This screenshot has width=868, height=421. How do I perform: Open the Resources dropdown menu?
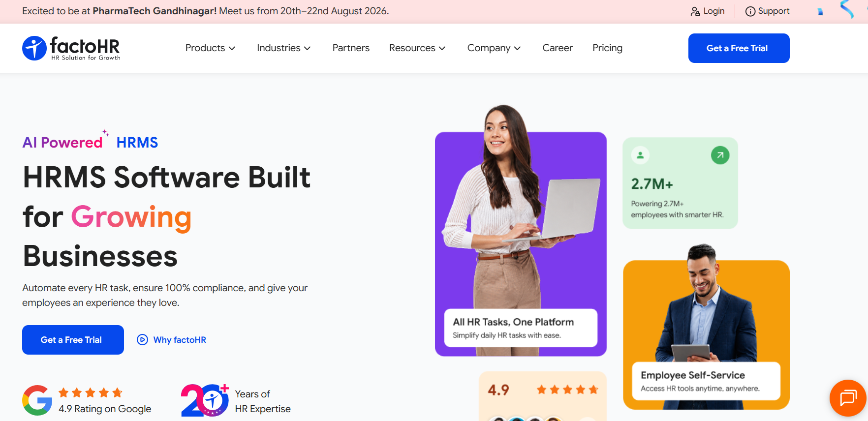coord(417,48)
